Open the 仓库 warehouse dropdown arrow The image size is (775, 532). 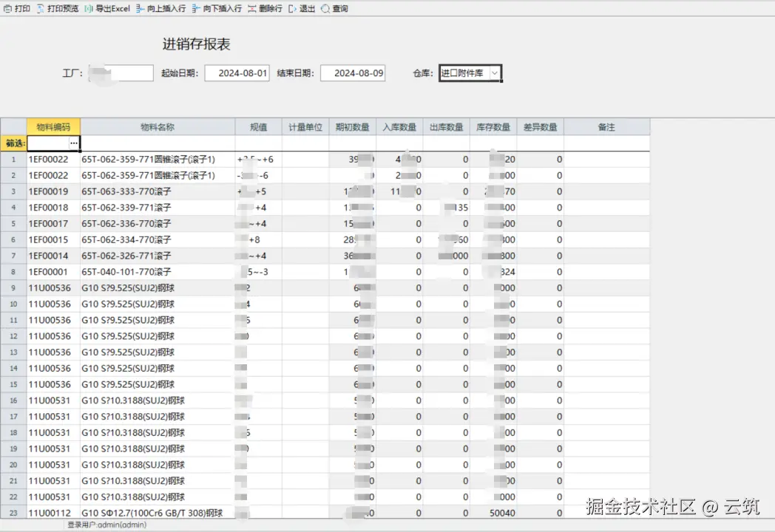click(495, 73)
